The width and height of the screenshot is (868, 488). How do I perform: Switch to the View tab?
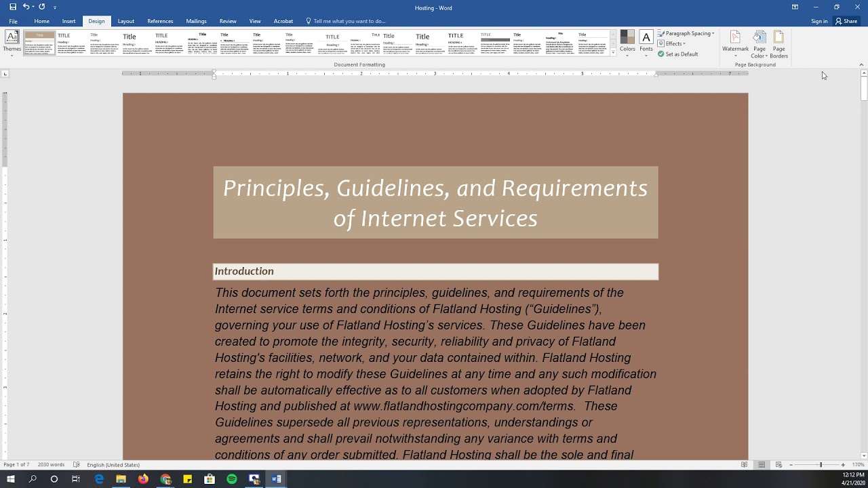255,21
